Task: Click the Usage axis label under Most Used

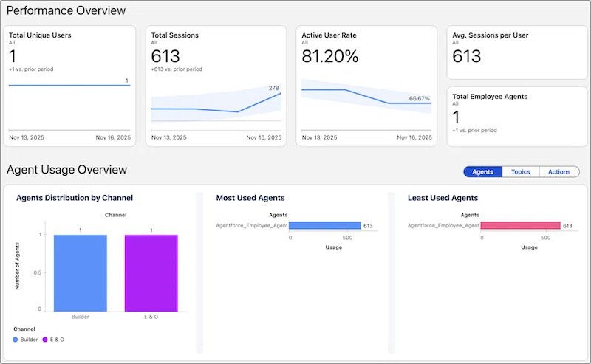Action: [334, 247]
